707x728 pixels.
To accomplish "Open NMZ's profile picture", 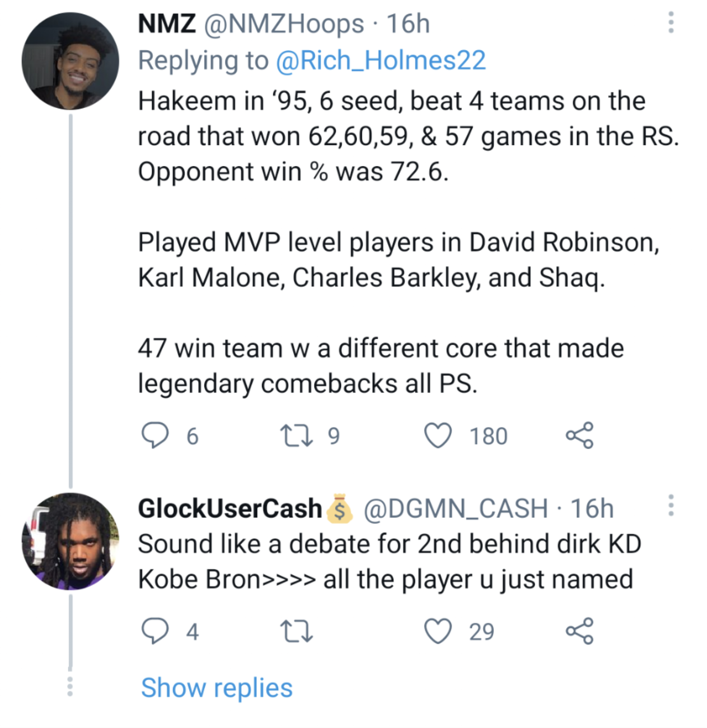I will pyautogui.click(x=70, y=61).
